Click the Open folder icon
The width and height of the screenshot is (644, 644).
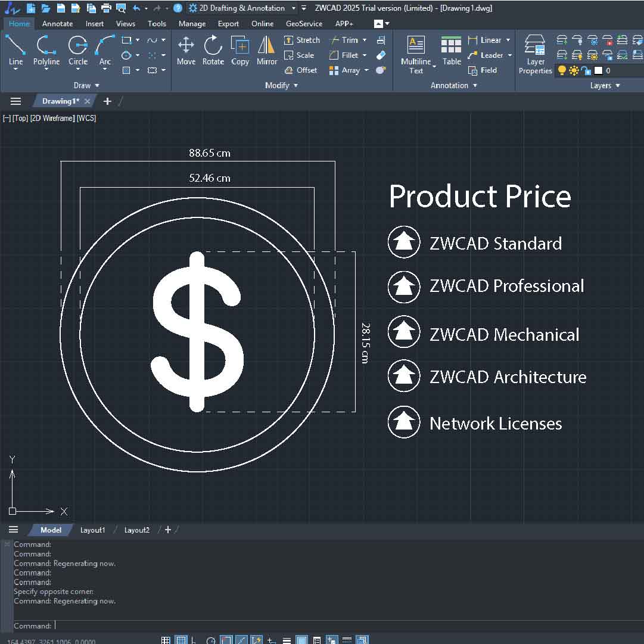pos(46,8)
